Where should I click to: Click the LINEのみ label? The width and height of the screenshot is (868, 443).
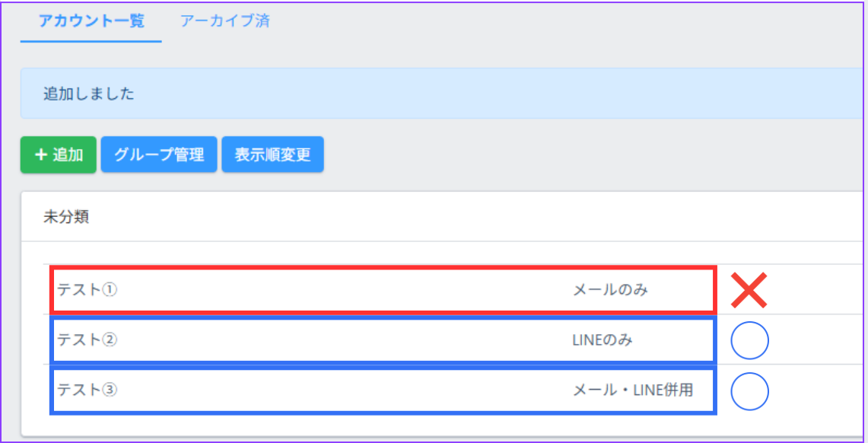[x=602, y=340]
